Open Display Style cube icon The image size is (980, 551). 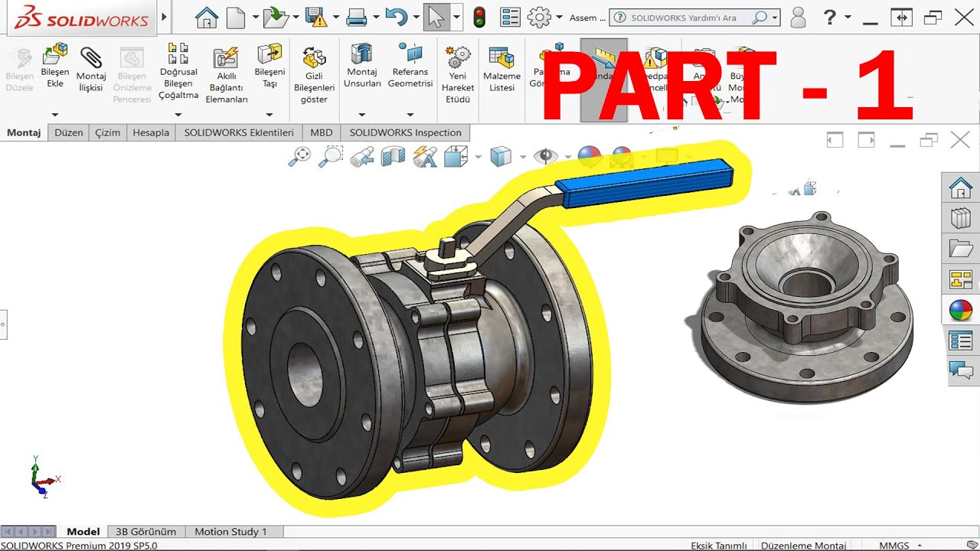click(x=500, y=157)
